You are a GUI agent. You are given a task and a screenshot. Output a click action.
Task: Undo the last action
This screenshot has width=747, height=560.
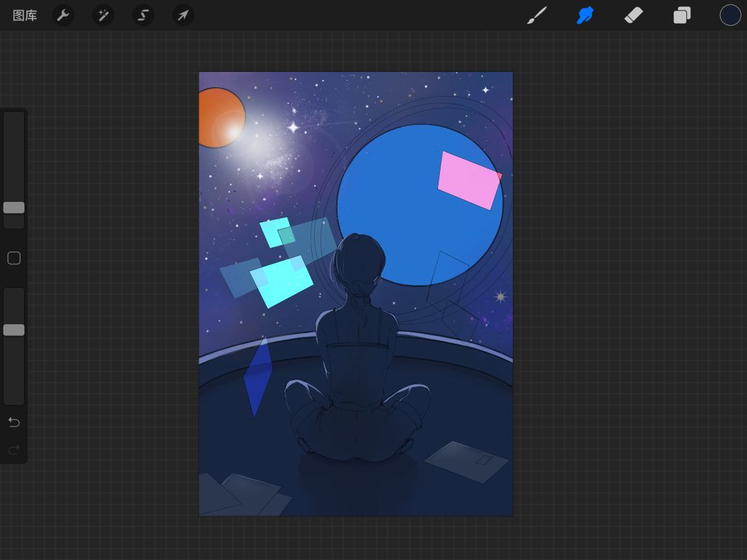pyautogui.click(x=14, y=422)
